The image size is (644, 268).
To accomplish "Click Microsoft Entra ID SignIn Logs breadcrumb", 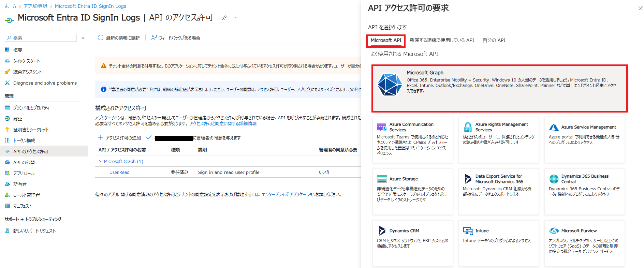I will (90, 6).
